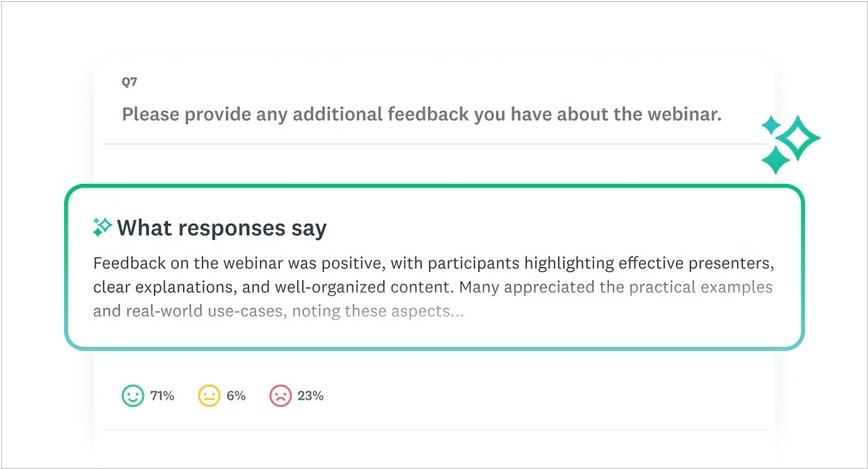Click the faded line starting with and real-world use-cases

tap(278, 311)
